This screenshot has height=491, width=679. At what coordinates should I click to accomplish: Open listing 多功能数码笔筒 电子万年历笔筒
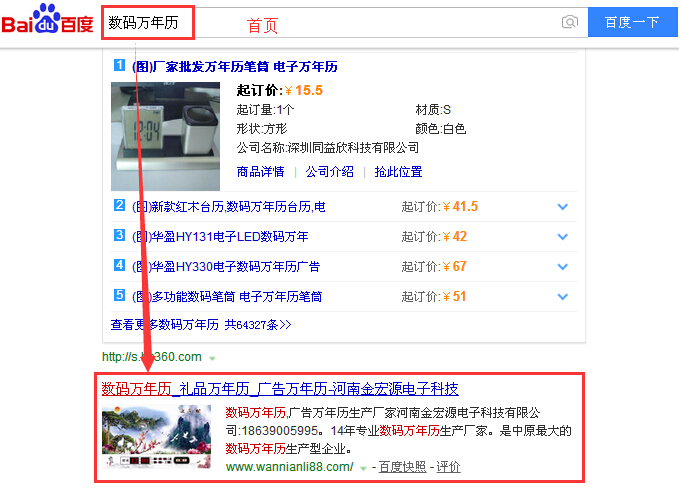[227, 297]
